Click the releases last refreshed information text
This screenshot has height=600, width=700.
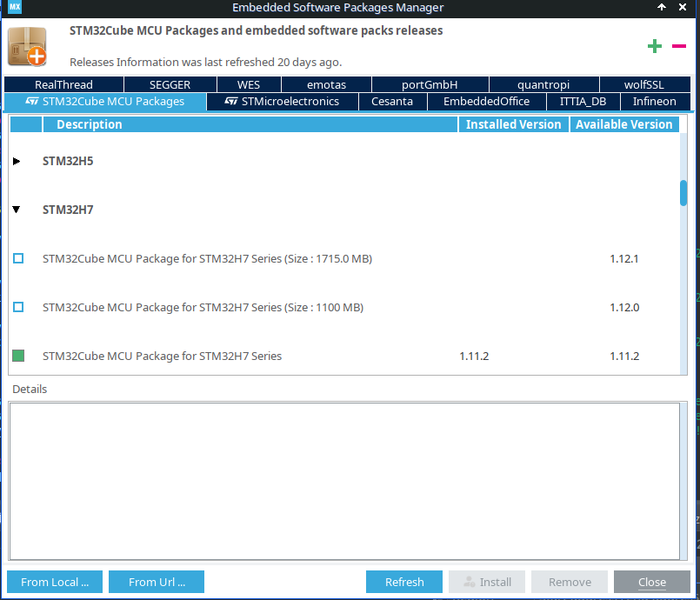point(206,62)
